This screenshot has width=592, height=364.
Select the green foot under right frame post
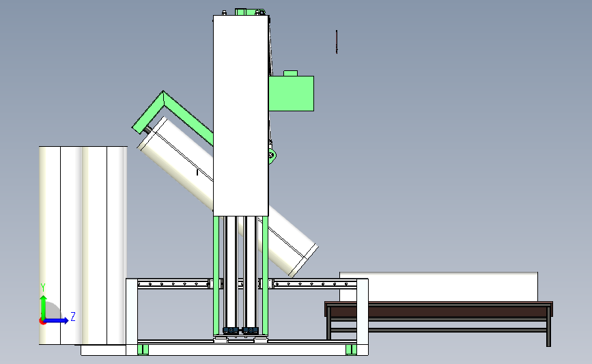pyautogui.click(x=351, y=350)
